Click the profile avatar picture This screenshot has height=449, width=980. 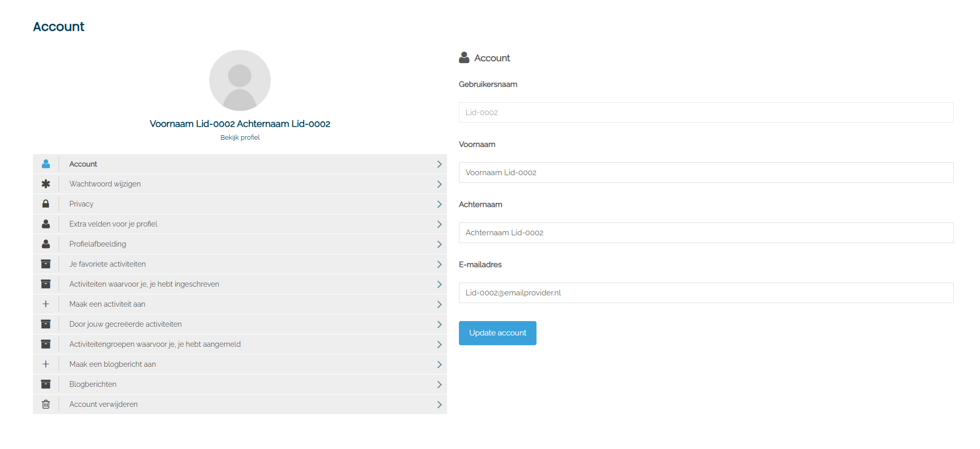240,81
